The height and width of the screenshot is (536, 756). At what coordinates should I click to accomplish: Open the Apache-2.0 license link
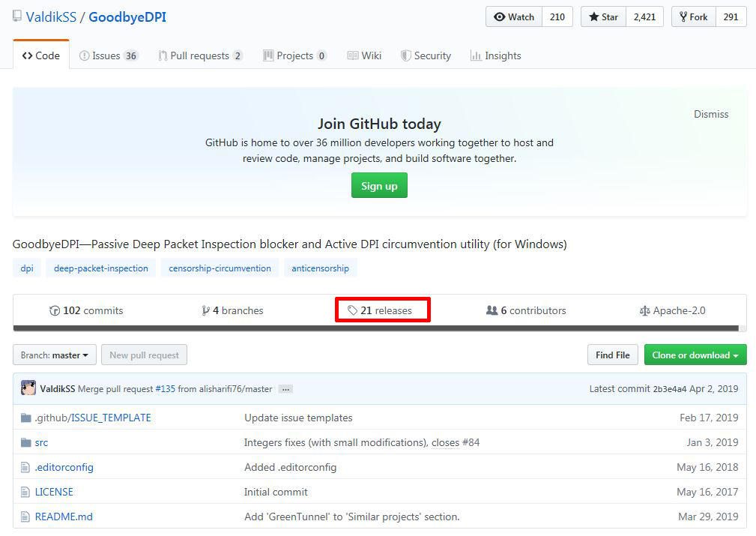(x=672, y=310)
